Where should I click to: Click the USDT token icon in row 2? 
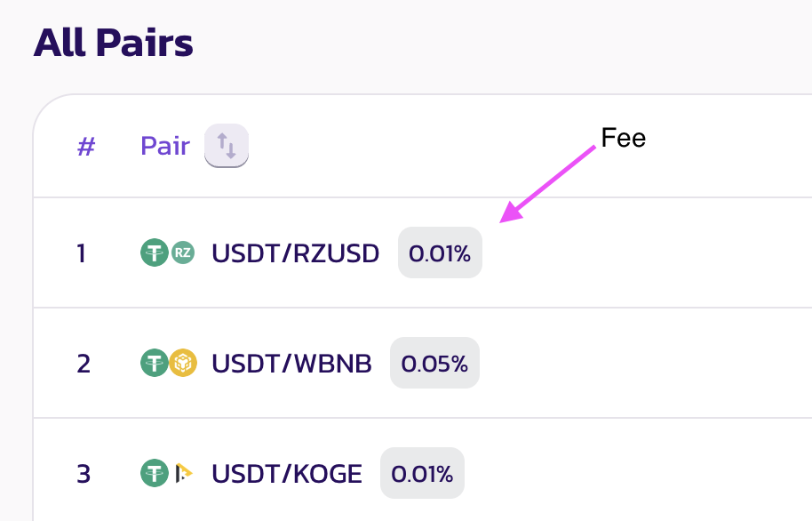pyautogui.click(x=155, y=363)
